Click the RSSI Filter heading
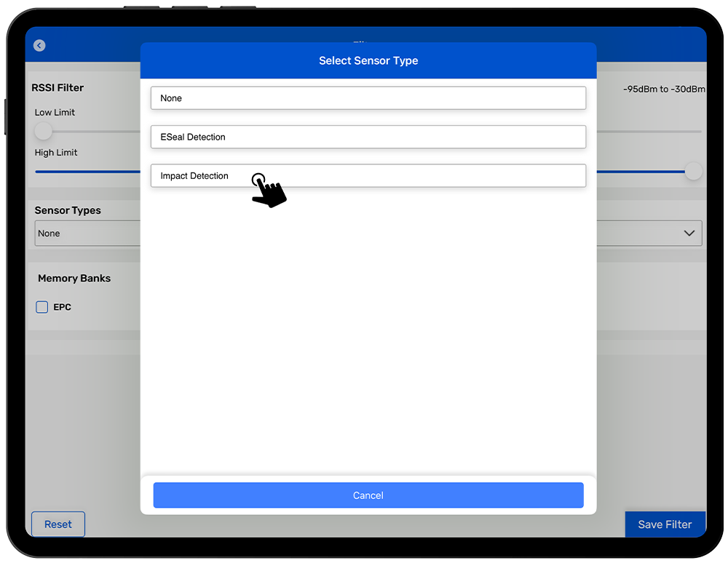The image size is (728, 563). click(x=58, y=88)
